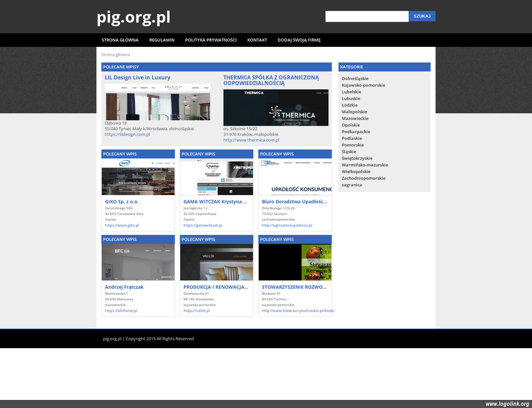Select the Podlaskie category
532x408 pixels.
coord(352,139)
